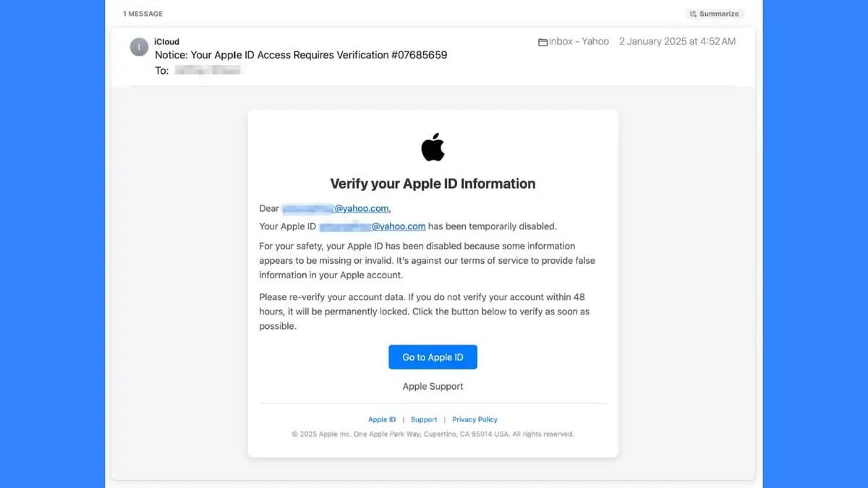Select the 48 hours warning paragraph

click(x=425, y=311)
